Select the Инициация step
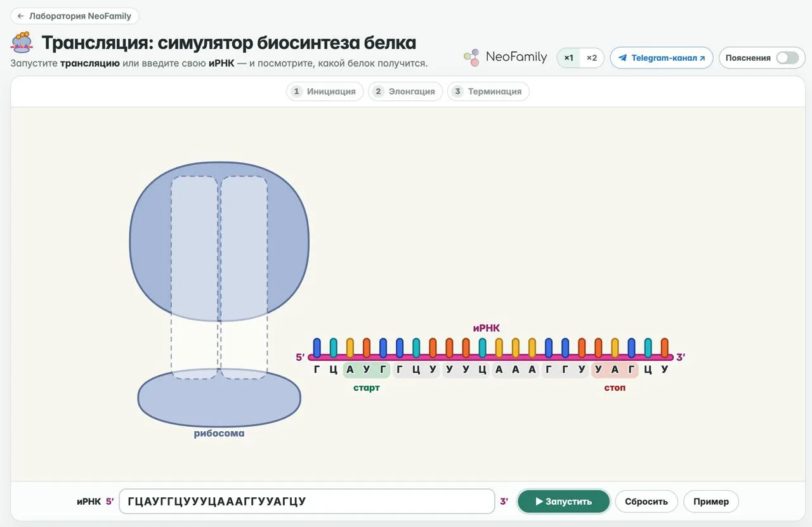 click(325, 91)
